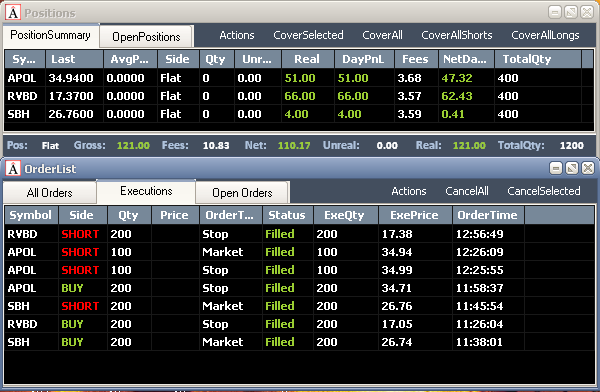Click the OrderList window app icon

(x=12, y=168)
